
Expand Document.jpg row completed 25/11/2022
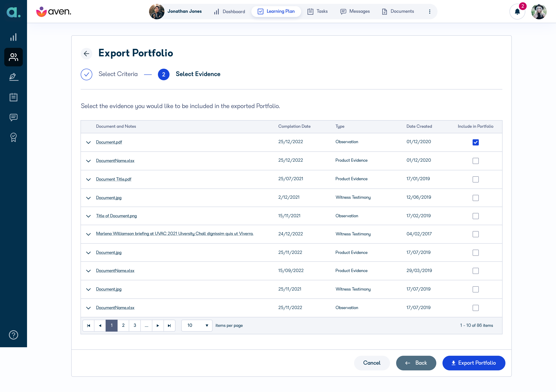88,253
